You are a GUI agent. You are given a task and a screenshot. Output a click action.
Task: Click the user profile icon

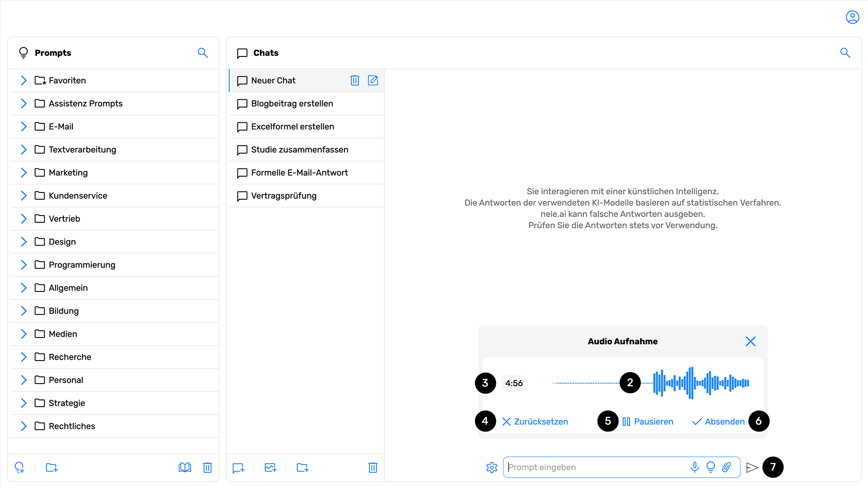tap(852, 17)
